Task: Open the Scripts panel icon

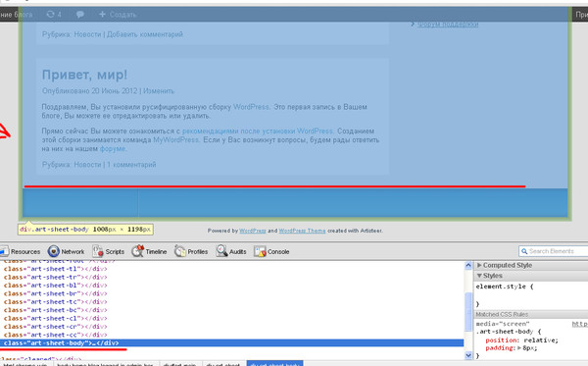Action: [98, 251]
